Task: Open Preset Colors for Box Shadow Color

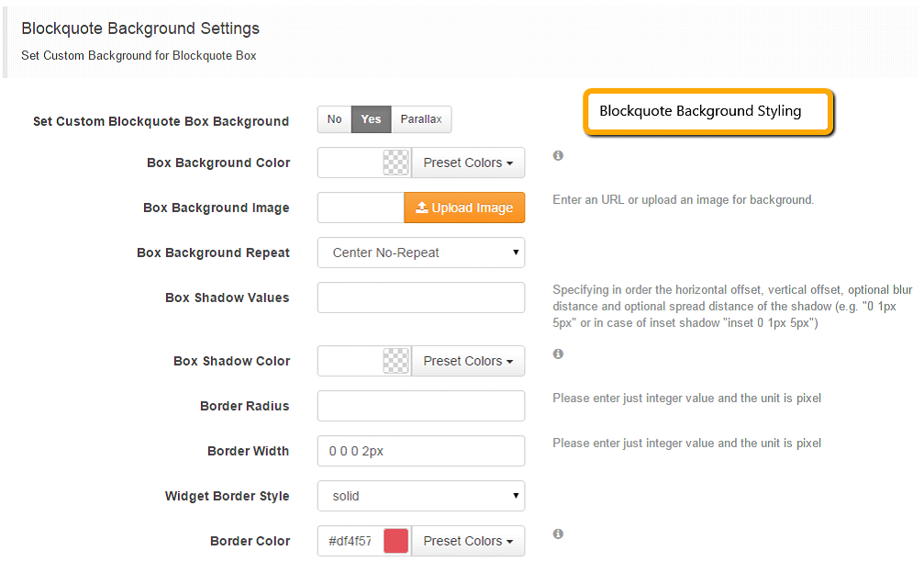Action: pyautogui.click(x=468, y=361)
